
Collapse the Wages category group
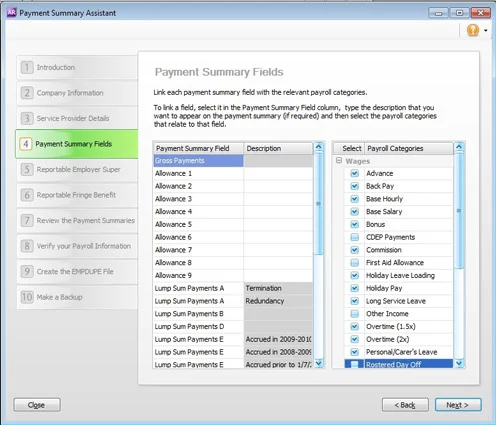pos(339,161)
